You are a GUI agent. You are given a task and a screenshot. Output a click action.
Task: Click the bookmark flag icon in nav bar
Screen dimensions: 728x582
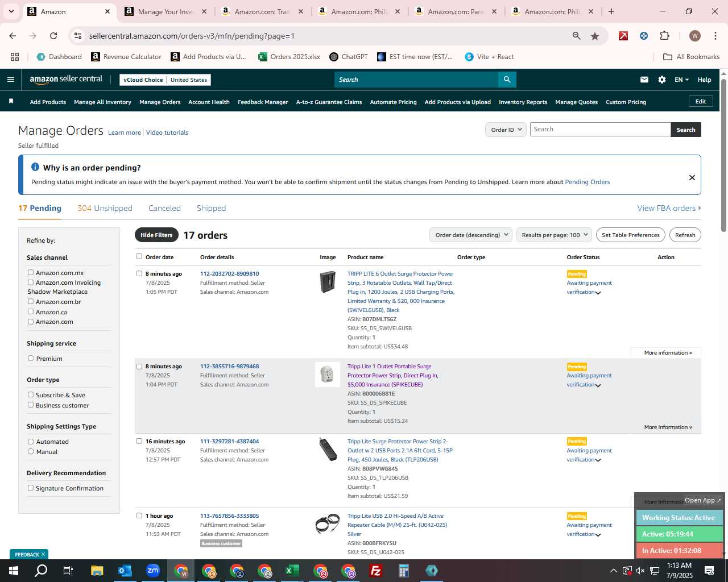pos(11,102)
